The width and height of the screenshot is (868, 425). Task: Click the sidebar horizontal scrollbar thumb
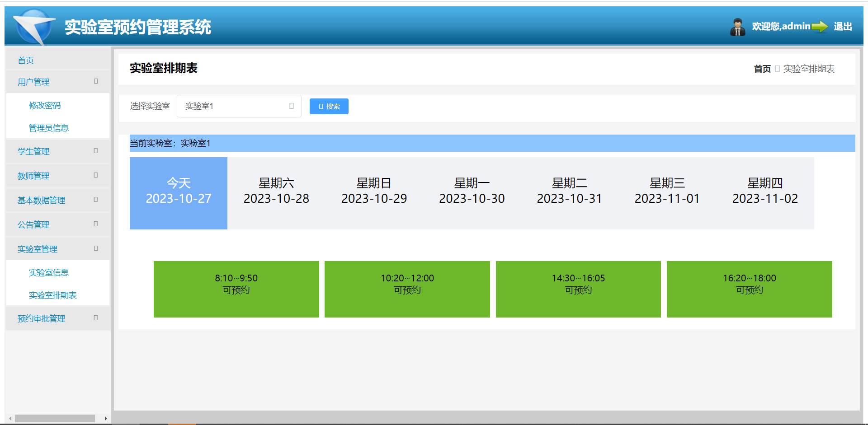click(x=55, y=418)
